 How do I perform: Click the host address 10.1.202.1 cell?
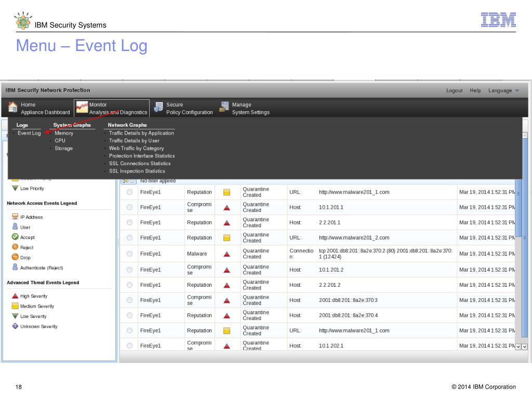(x=331, y=345)
